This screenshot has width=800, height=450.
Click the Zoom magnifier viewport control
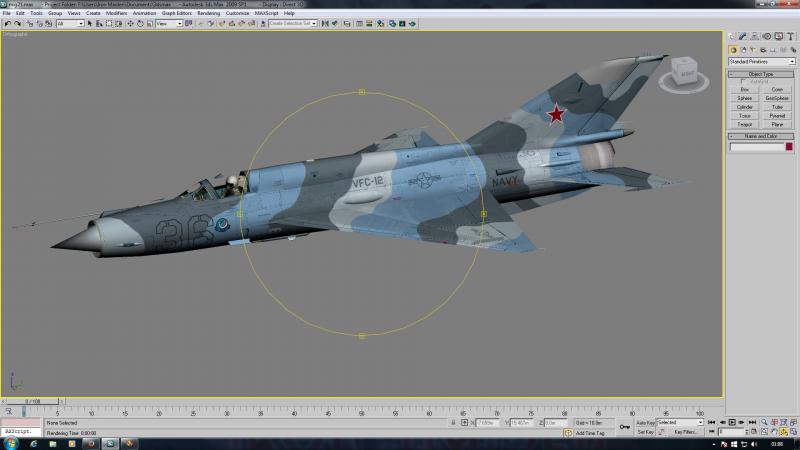(764, 422)
